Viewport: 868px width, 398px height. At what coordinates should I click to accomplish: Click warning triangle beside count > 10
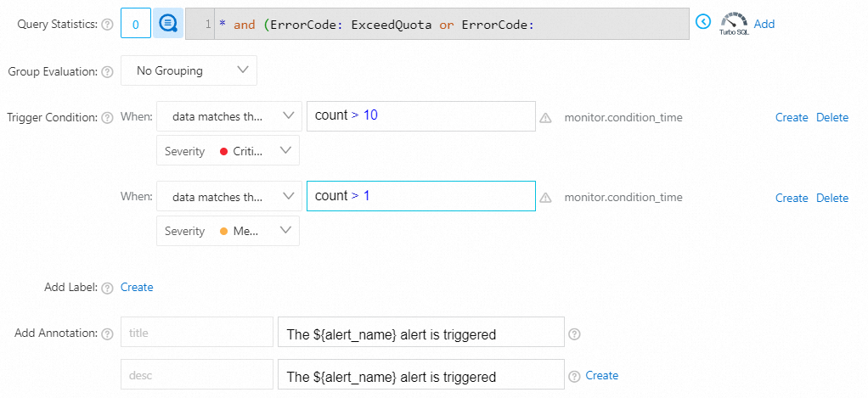coord(545,118)
